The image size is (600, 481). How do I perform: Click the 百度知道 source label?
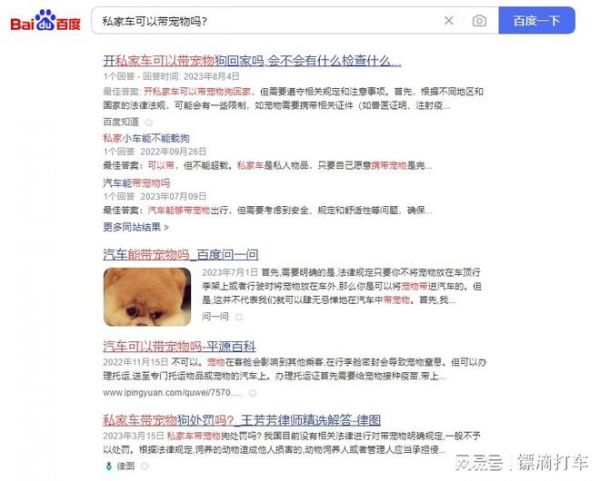[x=121, y=122]
